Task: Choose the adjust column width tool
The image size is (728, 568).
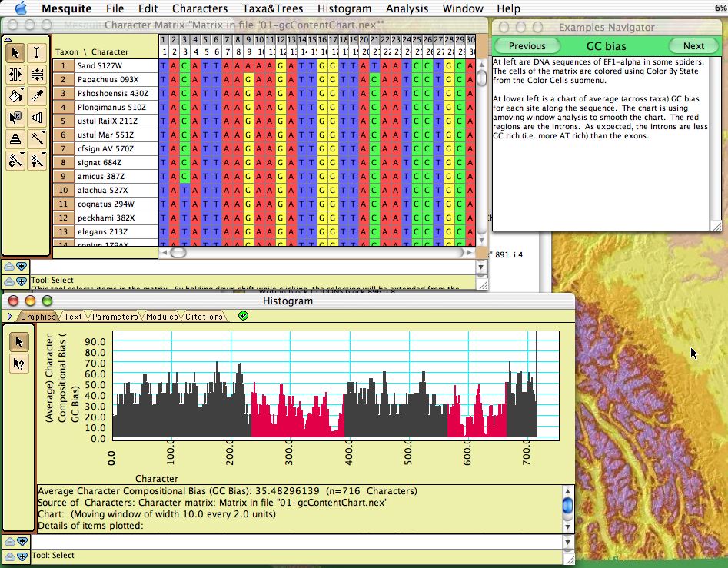Action: point(15,75)
